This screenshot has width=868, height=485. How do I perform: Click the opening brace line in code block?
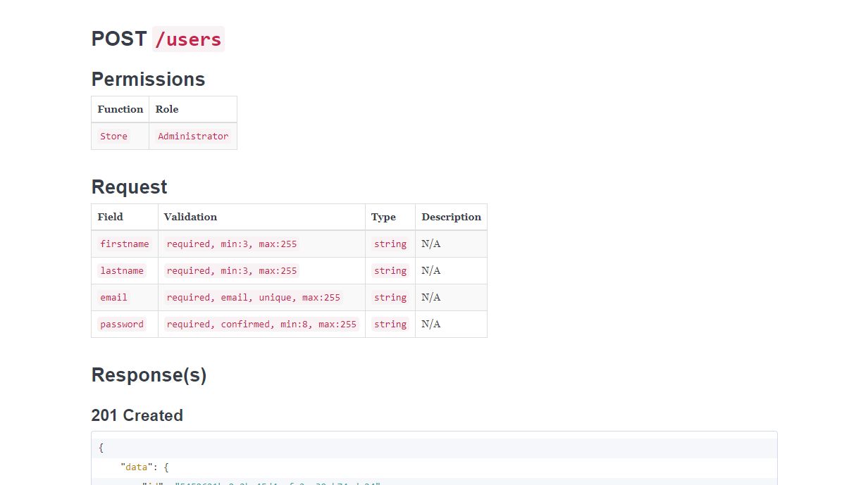click(x=434, y=448)
